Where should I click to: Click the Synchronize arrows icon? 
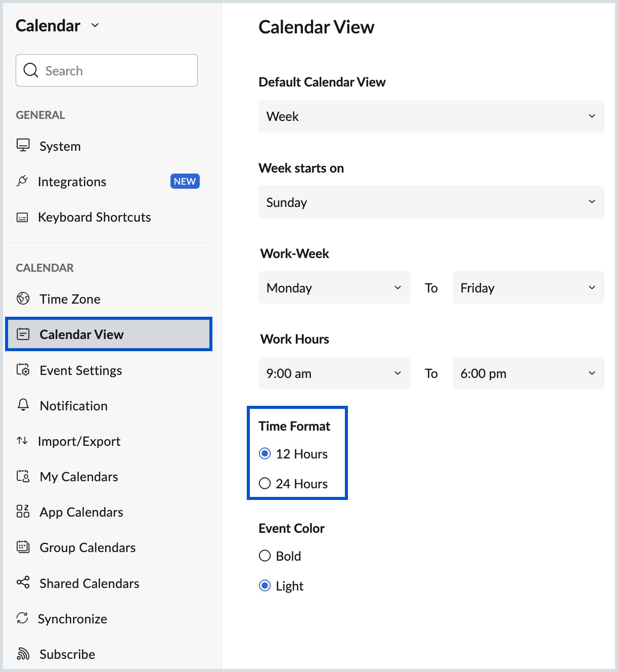coord(22,618)
